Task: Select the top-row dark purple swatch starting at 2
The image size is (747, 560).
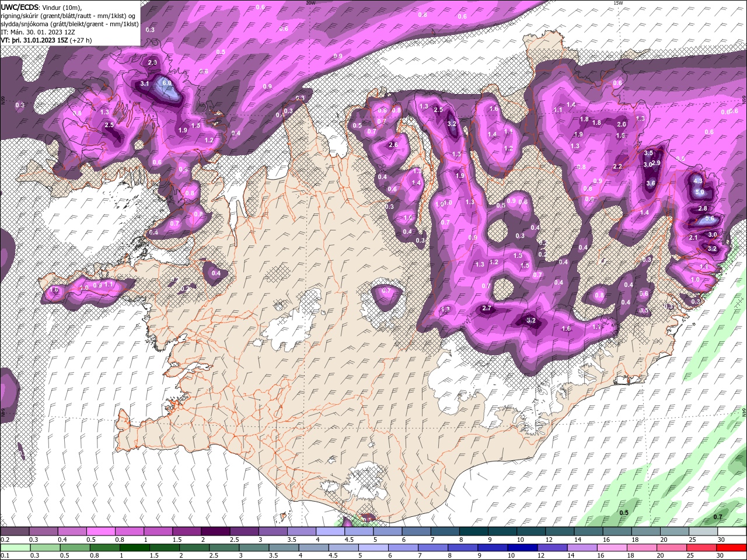Action: pos(215,531)
